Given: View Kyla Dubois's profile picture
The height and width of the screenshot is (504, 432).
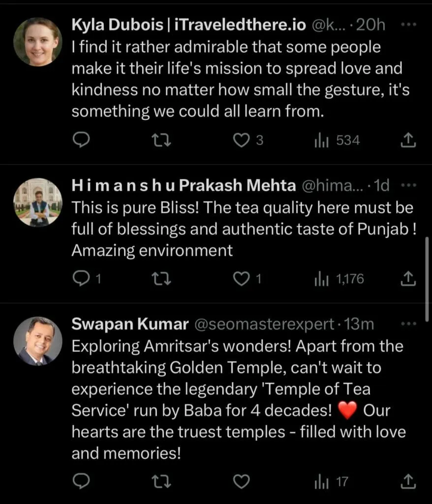Looking at the screenshot, I should 38,42.
